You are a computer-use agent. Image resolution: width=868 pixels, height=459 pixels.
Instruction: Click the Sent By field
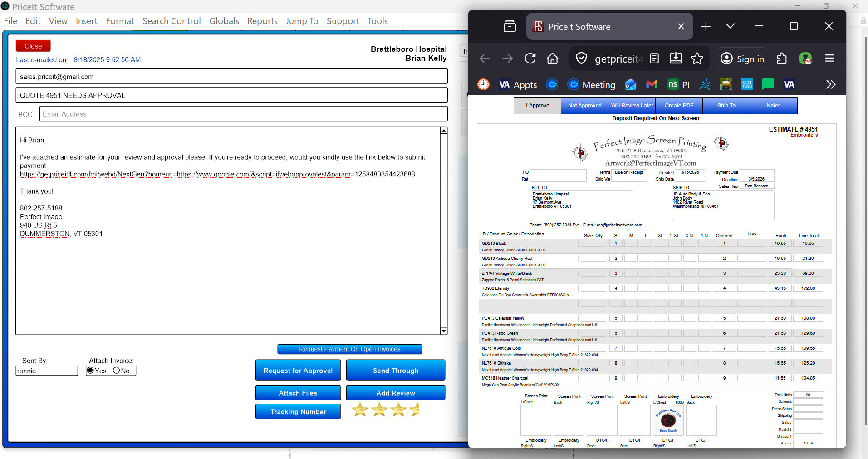click(47, 371)
